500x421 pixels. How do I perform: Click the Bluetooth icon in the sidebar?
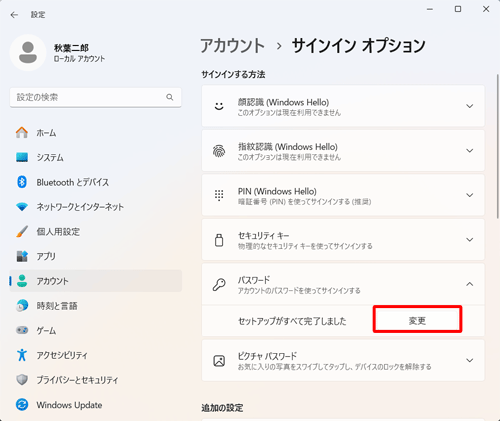point(22,182)
